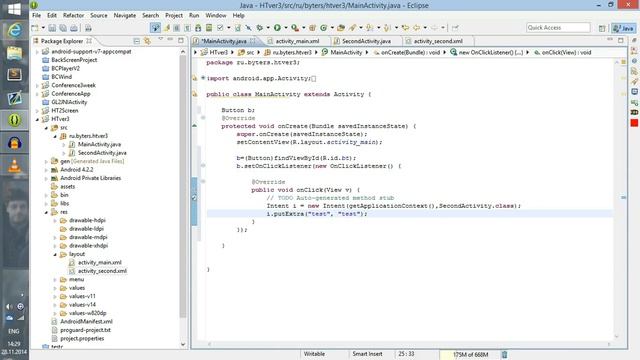This screenshot has width=640, height=360.
Task: Click the Previous Annotation toolbar icon
Action: pyautogui.click(x=387, y=28)
